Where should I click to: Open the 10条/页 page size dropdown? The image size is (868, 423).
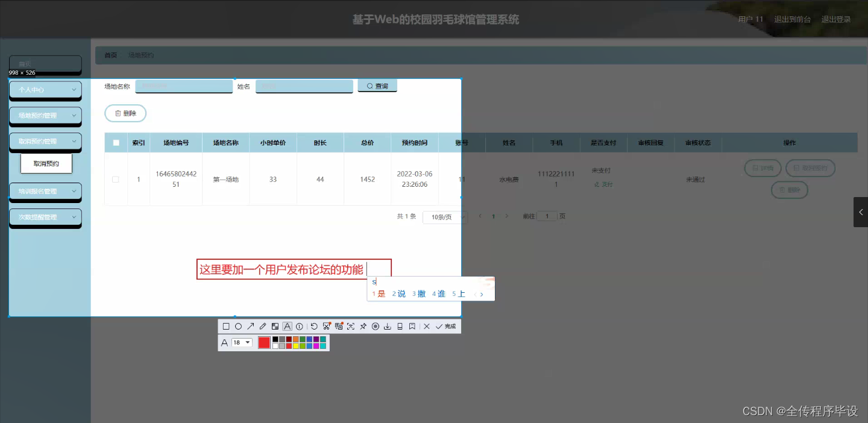click(445, 216)
